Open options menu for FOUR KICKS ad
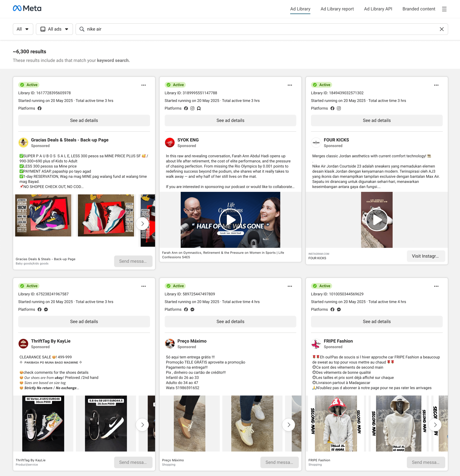460x476 pixels. (x=436, y=85)
